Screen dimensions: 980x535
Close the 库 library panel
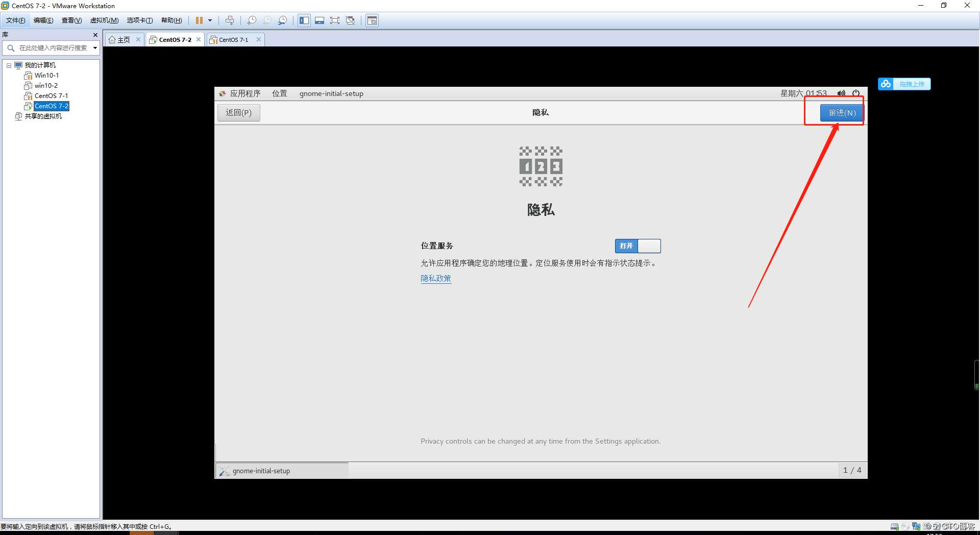click(95, 35)
